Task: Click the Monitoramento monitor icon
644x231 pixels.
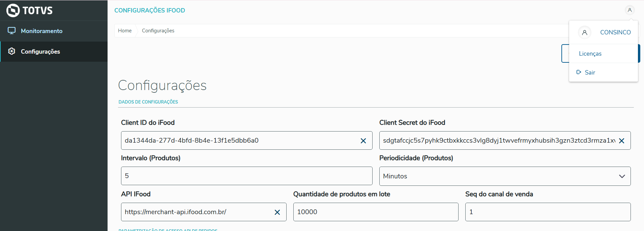Action: point(12,31)
